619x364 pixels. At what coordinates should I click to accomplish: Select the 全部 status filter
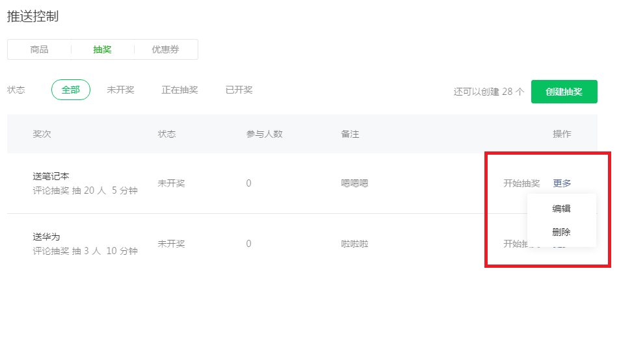71,90
